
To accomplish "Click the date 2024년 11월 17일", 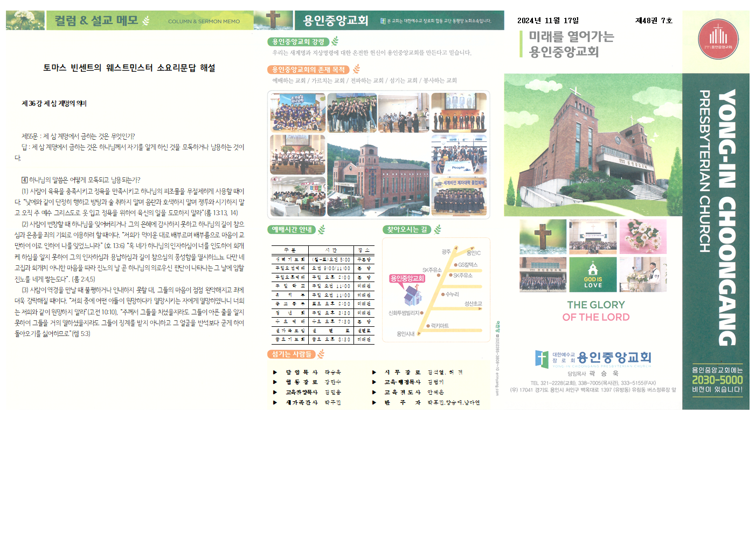I will pos(547,20).
